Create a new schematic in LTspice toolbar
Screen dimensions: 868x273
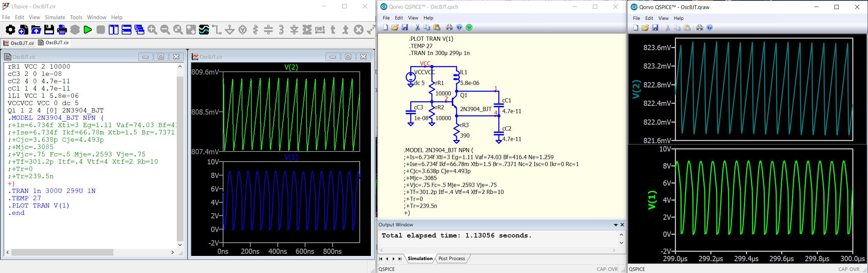coord(23,30)
